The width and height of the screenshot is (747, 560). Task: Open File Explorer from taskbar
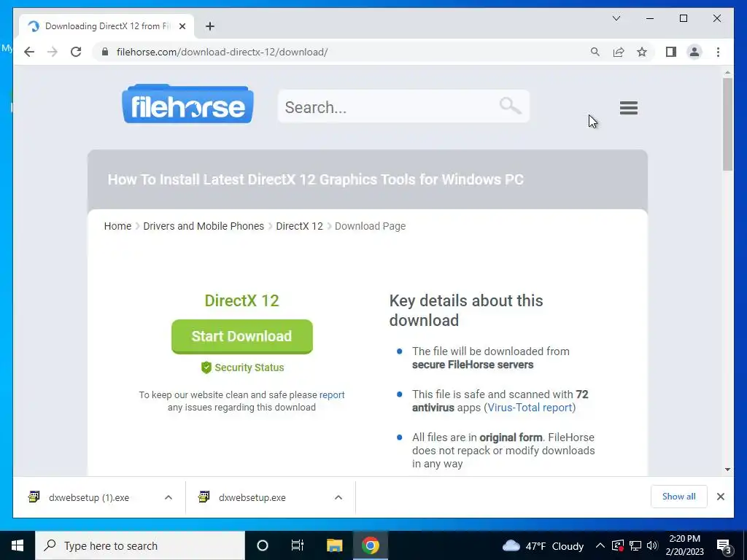334,545
